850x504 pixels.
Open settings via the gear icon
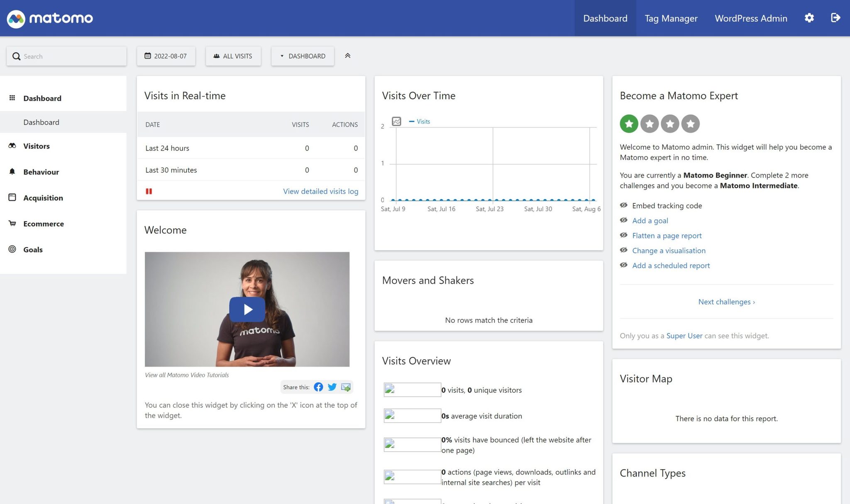pyautogui.click(x=809, y=18)
